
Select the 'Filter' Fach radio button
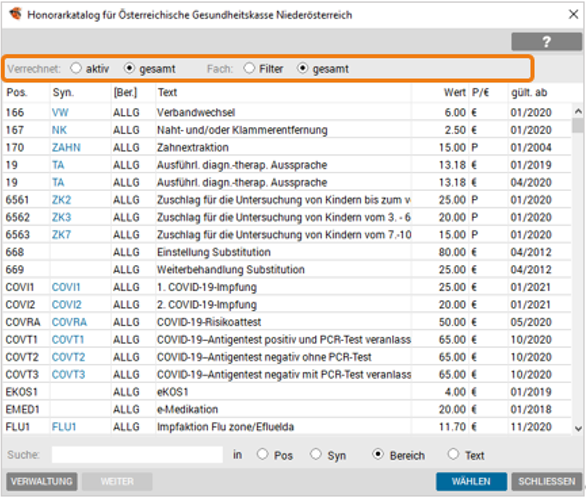click(x=249, y=69)
